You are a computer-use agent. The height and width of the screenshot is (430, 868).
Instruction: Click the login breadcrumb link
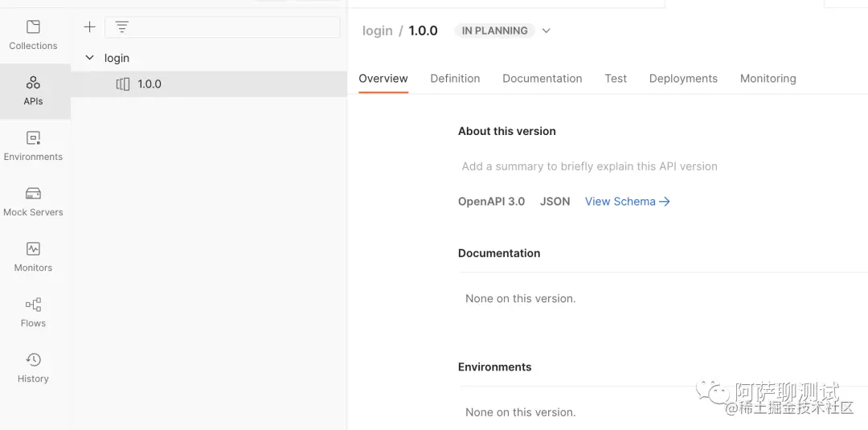tap(377, 31)
